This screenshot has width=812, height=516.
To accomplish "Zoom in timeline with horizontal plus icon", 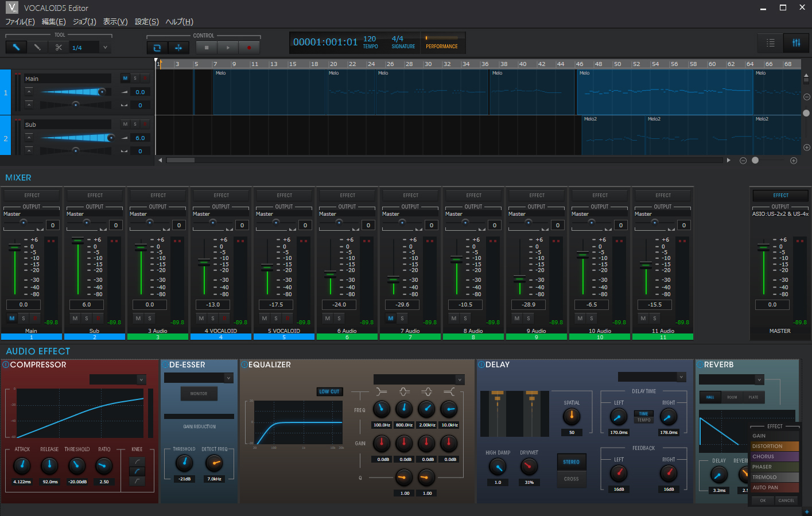I will (794, 161).
